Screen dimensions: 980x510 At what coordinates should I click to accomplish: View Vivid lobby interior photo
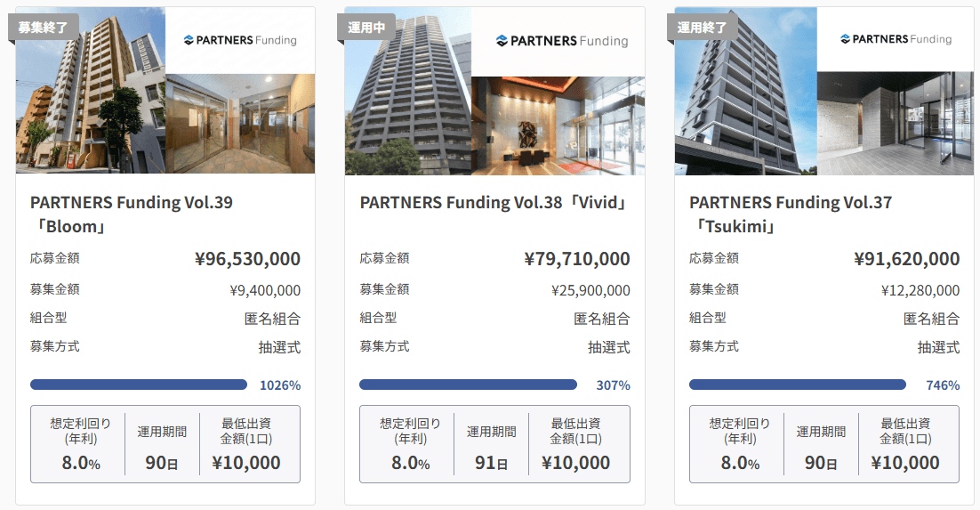point(558,125)
